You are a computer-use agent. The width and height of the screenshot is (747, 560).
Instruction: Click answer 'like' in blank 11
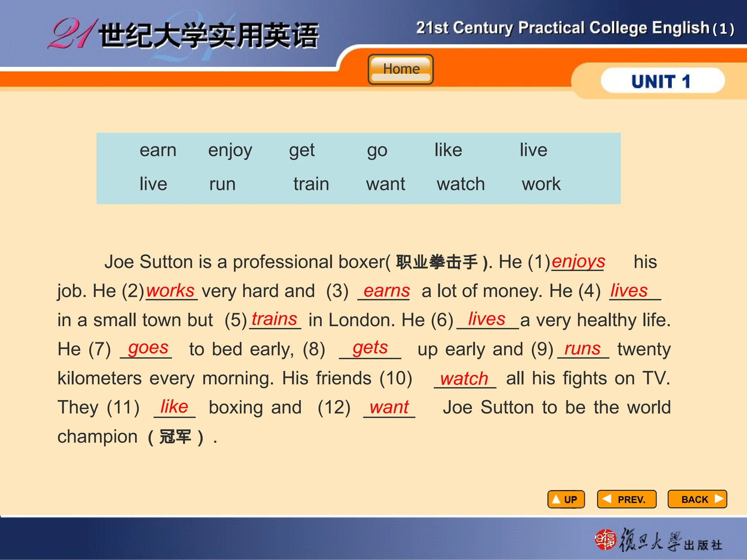point(174,407)
